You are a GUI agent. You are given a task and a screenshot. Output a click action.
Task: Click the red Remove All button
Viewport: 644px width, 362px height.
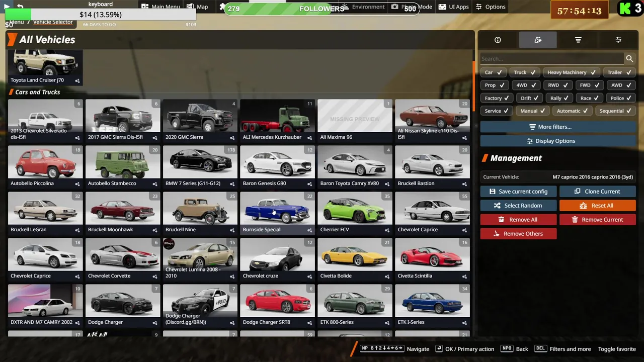tap(518, 220)
